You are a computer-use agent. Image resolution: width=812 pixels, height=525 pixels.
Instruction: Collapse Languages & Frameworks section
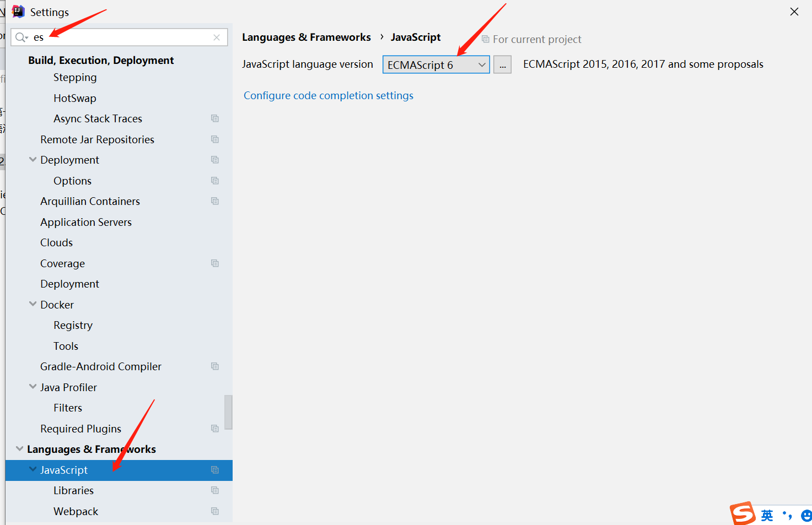pyautogui.click(x=20, y=449)
